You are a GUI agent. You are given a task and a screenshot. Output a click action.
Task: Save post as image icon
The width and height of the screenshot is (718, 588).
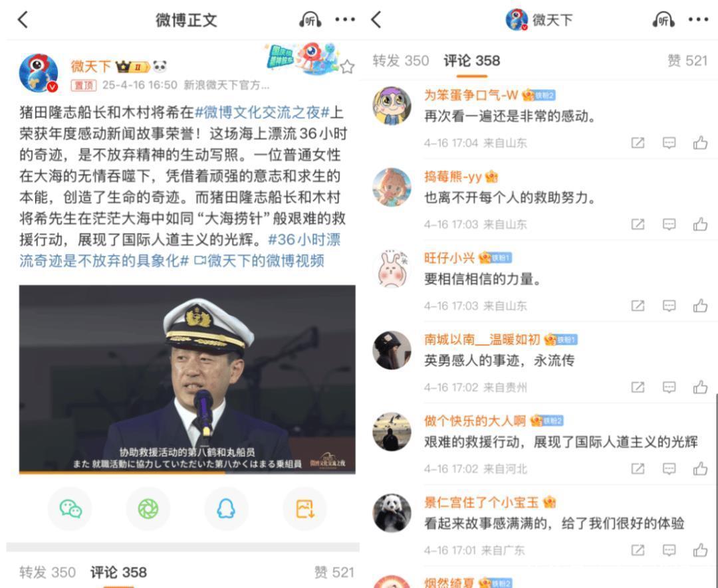click(305, 508)
